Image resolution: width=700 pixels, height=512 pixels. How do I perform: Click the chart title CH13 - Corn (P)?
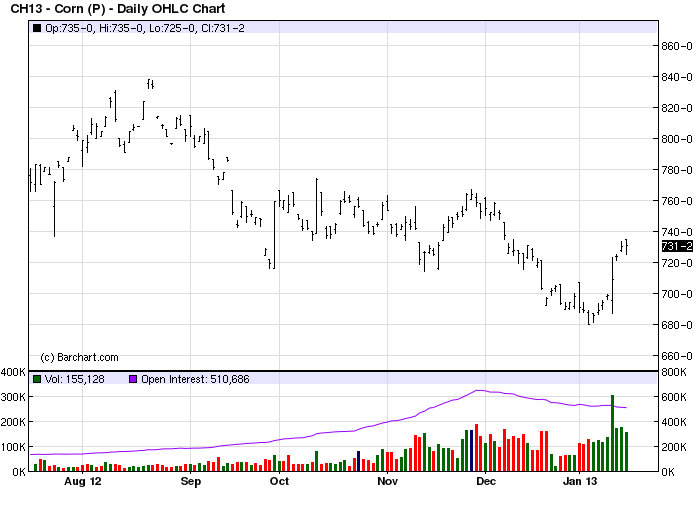coord(58,8)
